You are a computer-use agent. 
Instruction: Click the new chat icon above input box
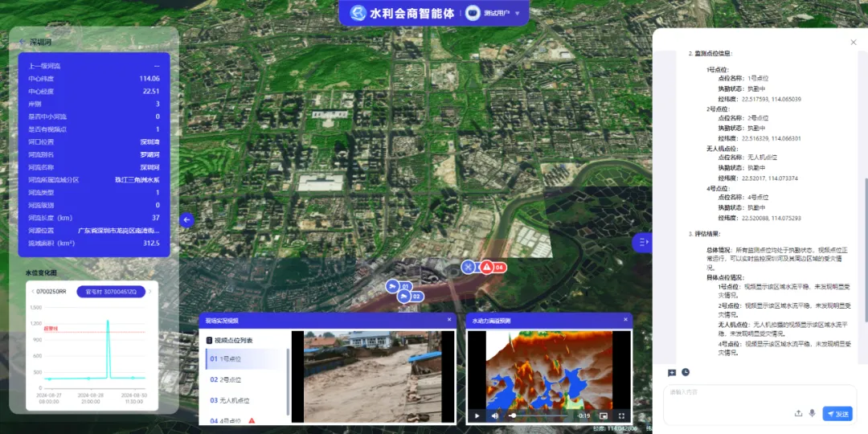tap(672, 373)
